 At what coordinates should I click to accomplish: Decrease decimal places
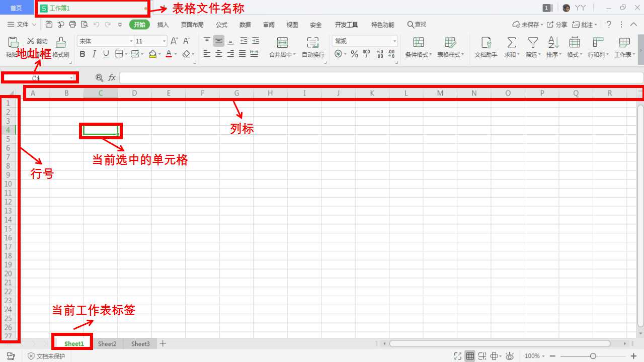(391, 54)
